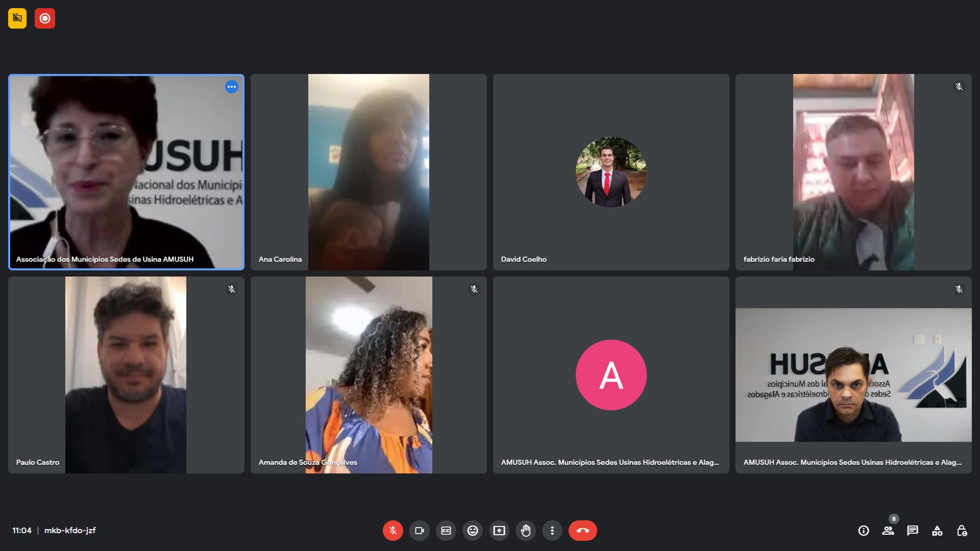Open the More options three-dot menu
Viewport: 980px width, 551px height.
(x=552, y=531)
